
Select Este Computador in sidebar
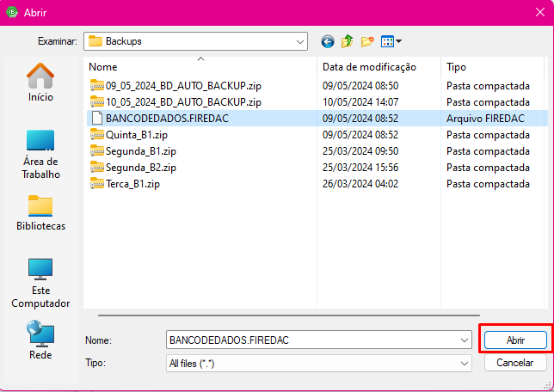pos(40,283)
